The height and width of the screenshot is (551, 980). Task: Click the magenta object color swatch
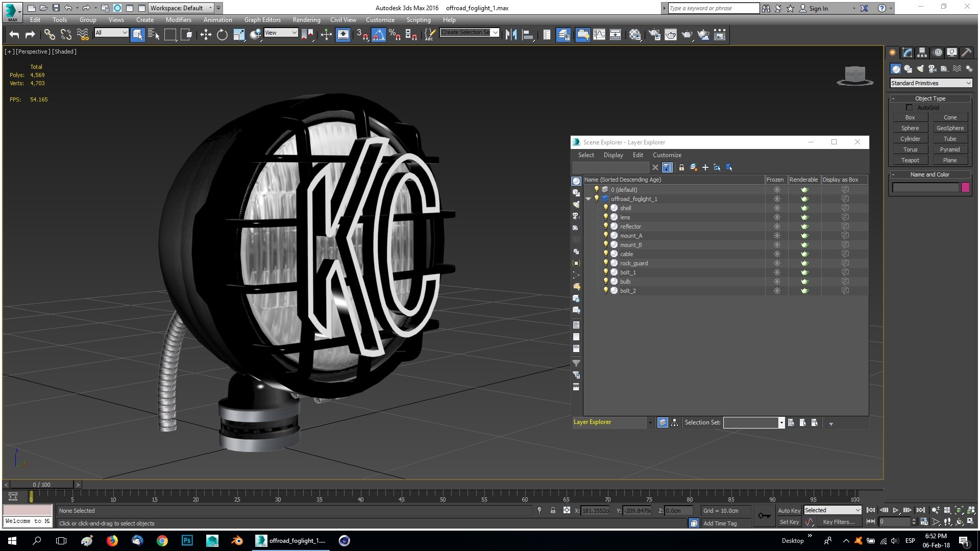[x=965, y=187]
